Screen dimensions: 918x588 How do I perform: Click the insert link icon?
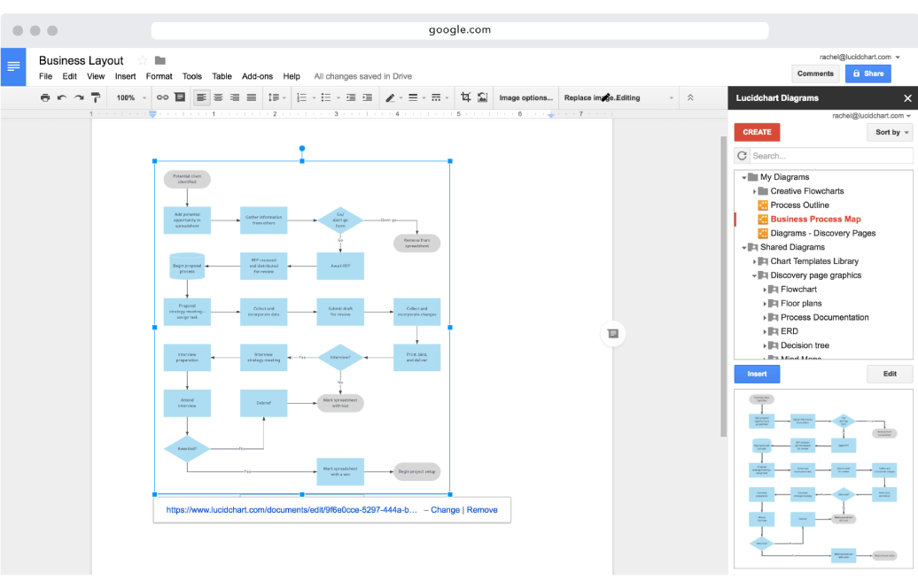click(x=162, y=97)
